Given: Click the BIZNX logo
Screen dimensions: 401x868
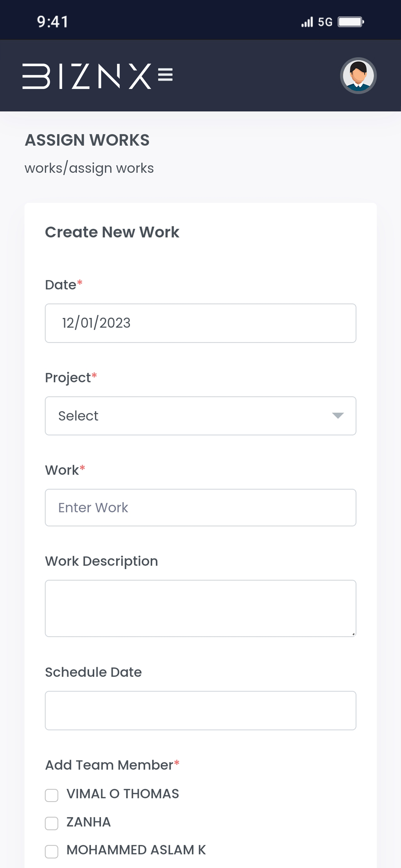Looking at the screenshot, I should pyautogui.click(x=87, y=76).
